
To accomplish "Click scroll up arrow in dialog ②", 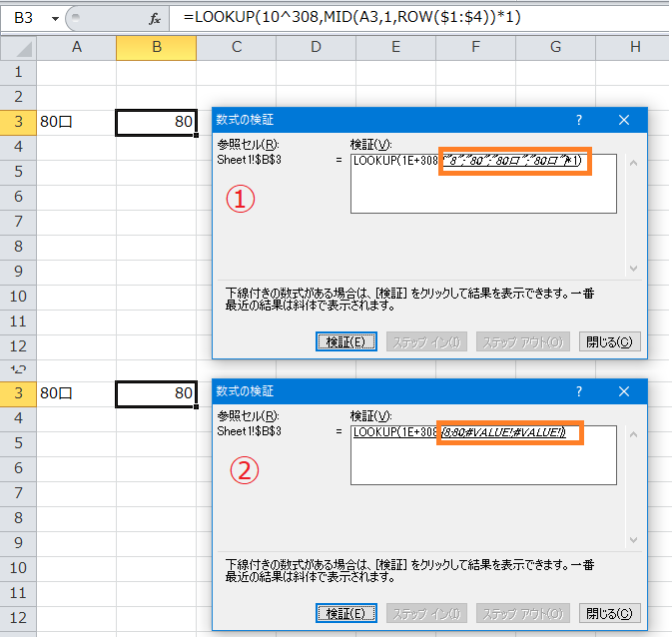I will tap(633, 434).
